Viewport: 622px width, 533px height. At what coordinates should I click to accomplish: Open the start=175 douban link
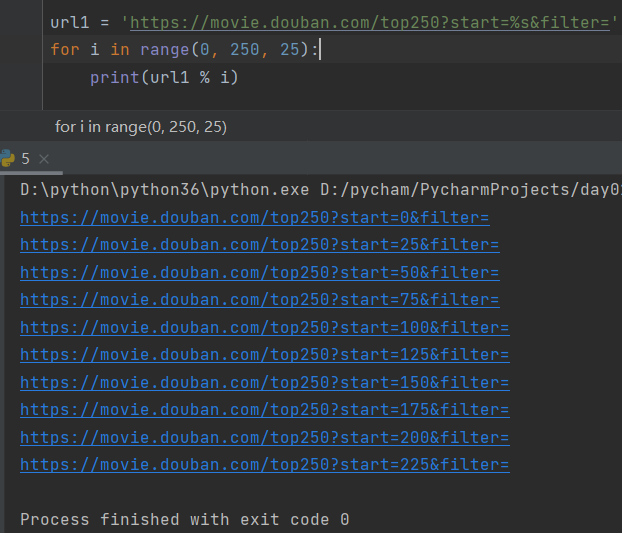265,410
